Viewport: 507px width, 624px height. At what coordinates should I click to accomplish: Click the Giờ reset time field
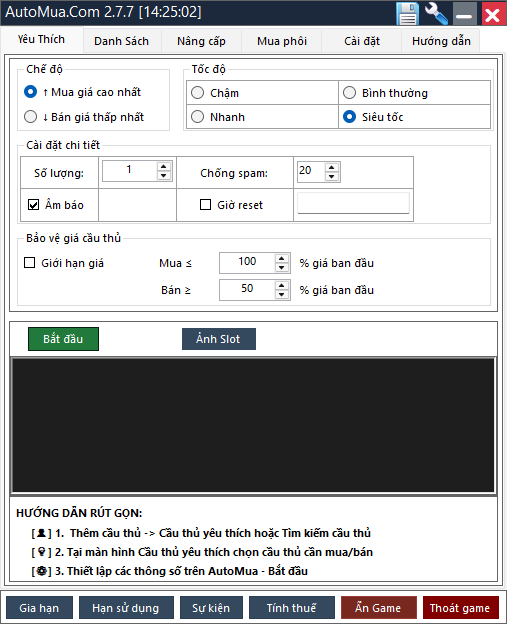(353, 203)
